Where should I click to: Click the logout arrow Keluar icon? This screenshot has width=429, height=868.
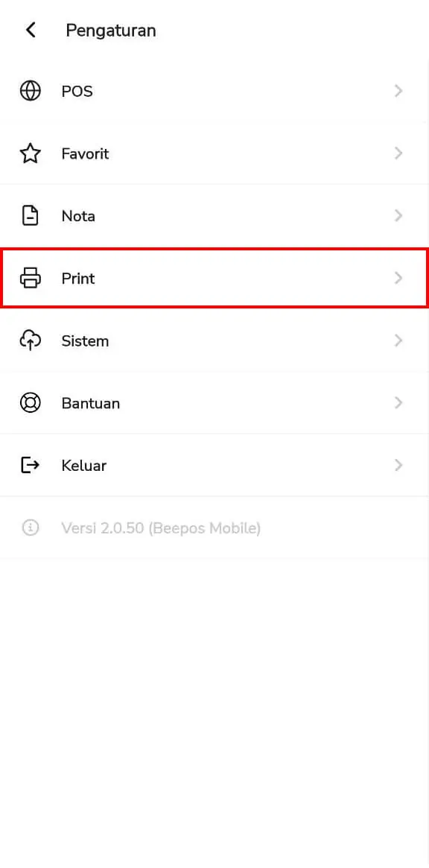[x=30, y=465]
